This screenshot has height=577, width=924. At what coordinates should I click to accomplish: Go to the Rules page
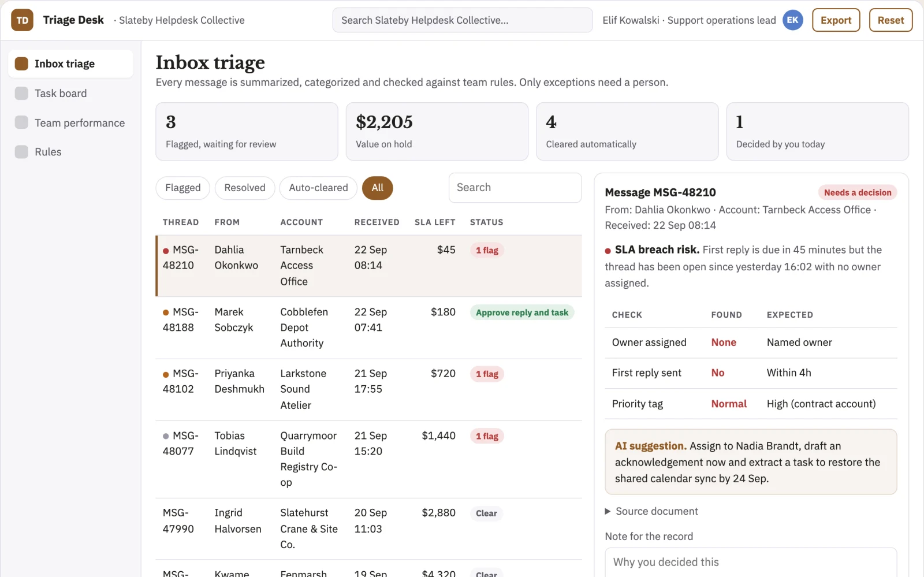(70, 152)
